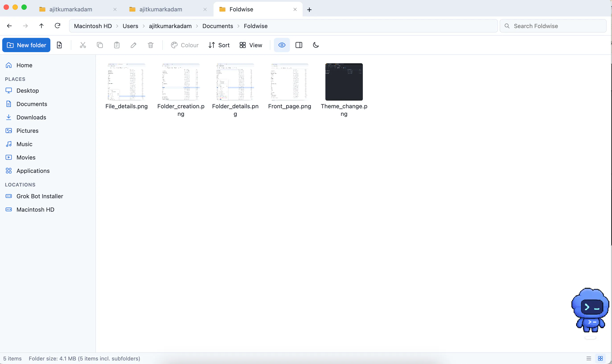Refresh the folder listing
Viewport: 612px width, 364px height.
58,26
